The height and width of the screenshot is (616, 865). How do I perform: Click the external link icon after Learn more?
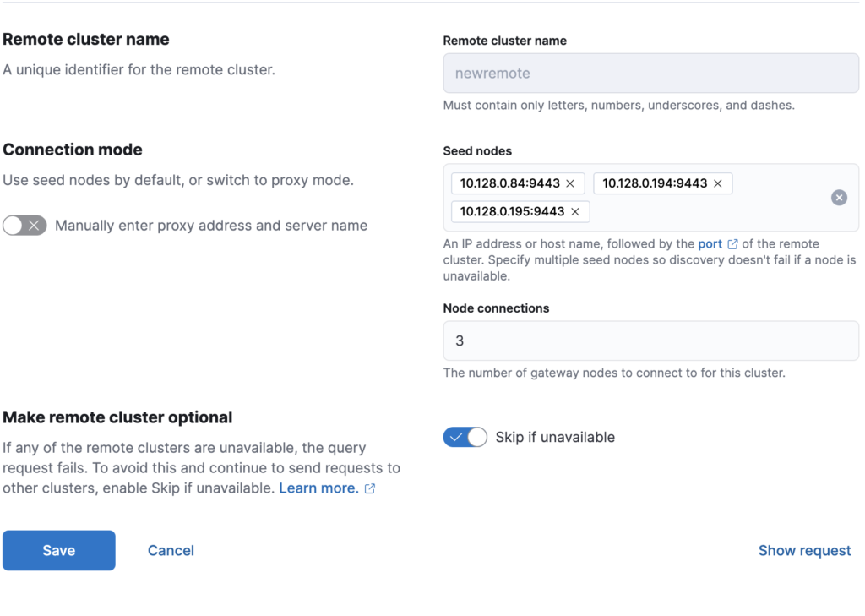pyautogui.click(x=370, y=488)
